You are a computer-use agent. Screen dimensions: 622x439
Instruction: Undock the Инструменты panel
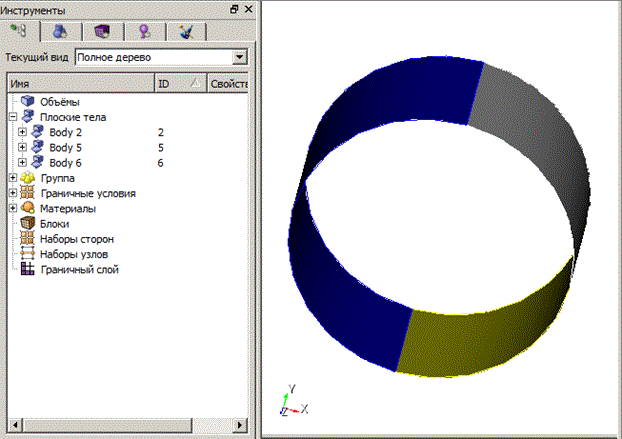pos(234,9)
